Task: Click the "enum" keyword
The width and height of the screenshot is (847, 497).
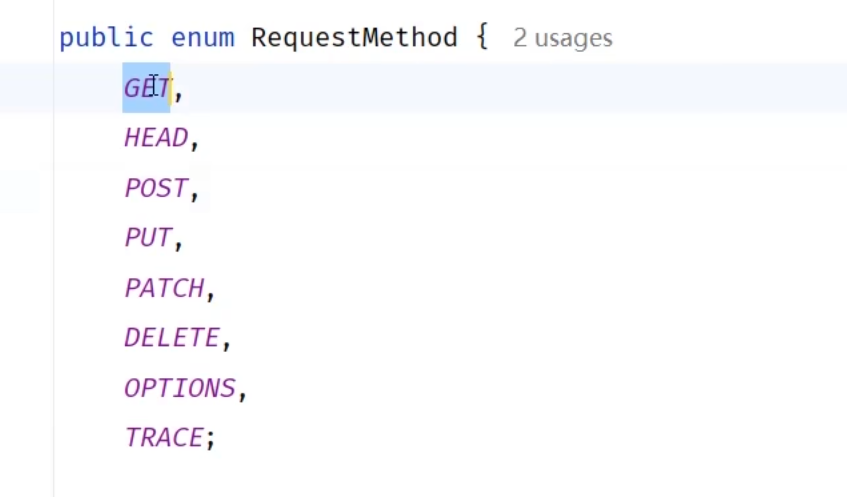Action: [x=203, y=38]
